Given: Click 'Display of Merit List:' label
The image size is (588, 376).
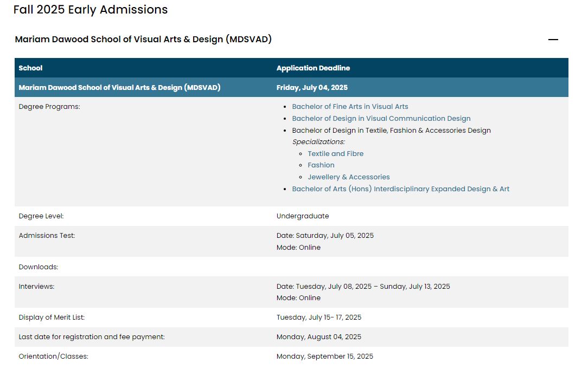Looking at the screenshot, I should (52, 317).
